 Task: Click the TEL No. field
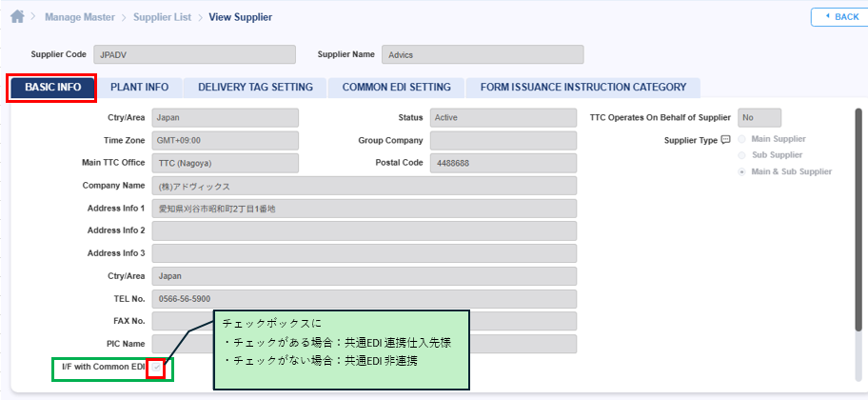[x=364, y=298]
